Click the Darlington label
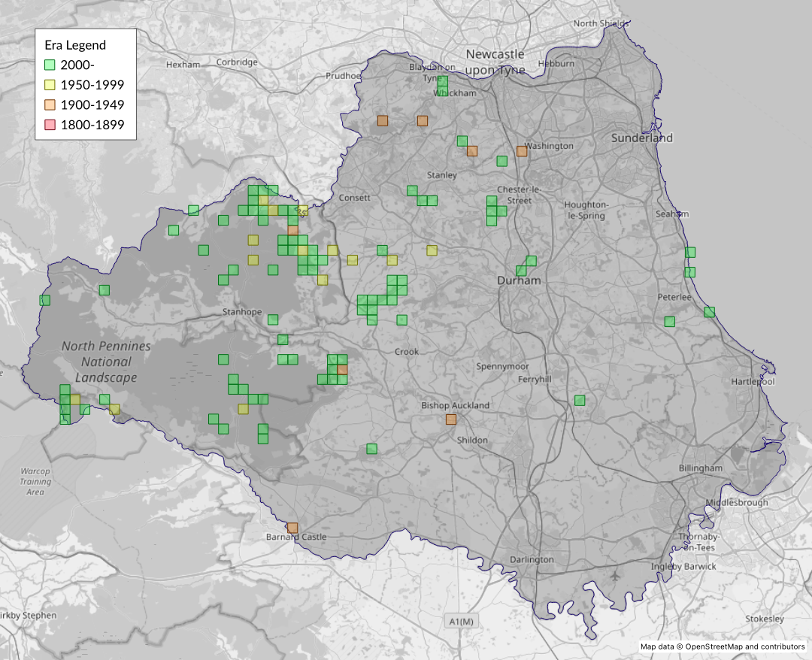812x660 pixels. 532,559
